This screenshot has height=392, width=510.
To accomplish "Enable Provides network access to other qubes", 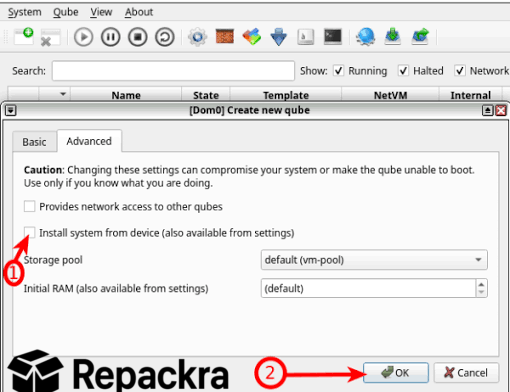I will click(29, 206).
